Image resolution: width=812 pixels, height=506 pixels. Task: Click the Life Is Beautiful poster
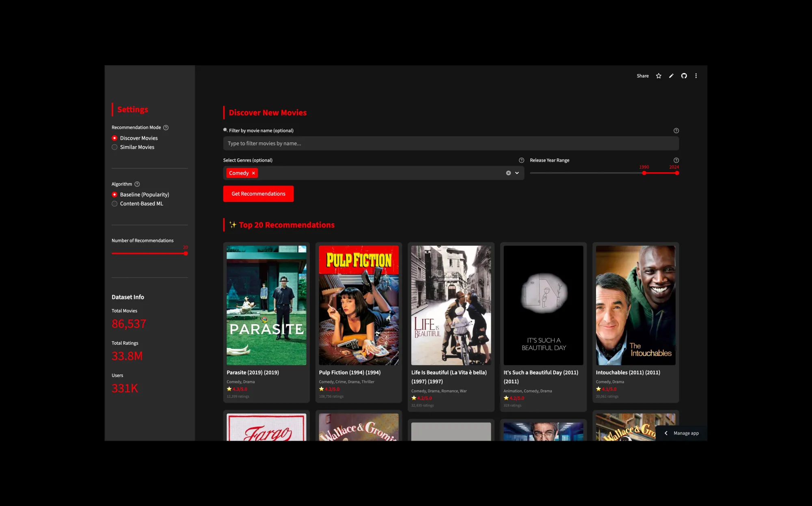pyautogui.click(x=451, y=305)
